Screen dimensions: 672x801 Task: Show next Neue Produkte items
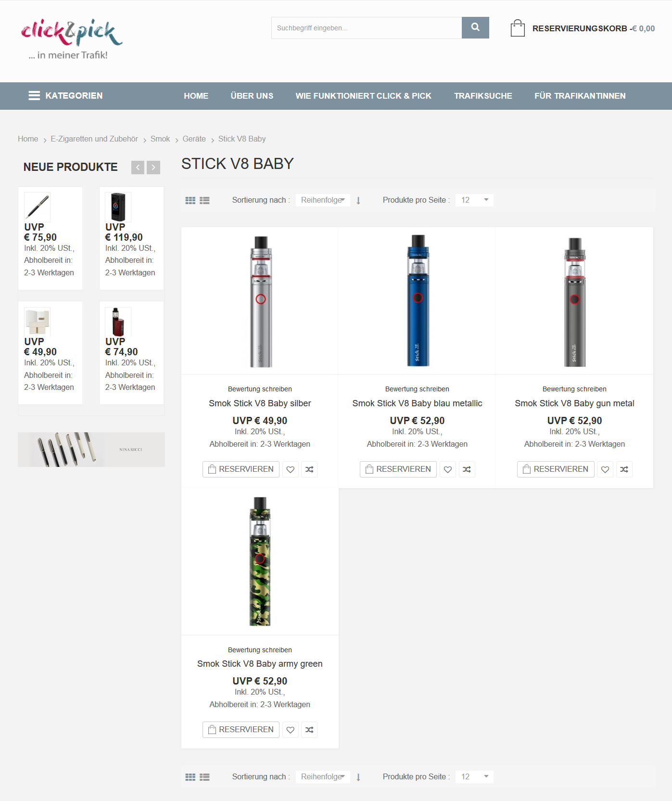tap(153, 167)
